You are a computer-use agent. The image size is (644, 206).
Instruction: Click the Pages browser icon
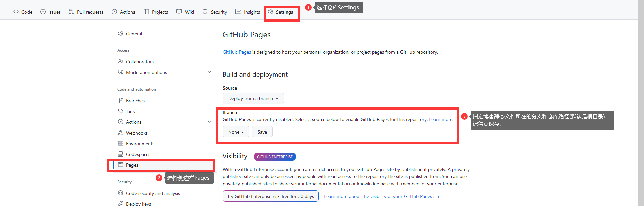click(x=121, y=165)
